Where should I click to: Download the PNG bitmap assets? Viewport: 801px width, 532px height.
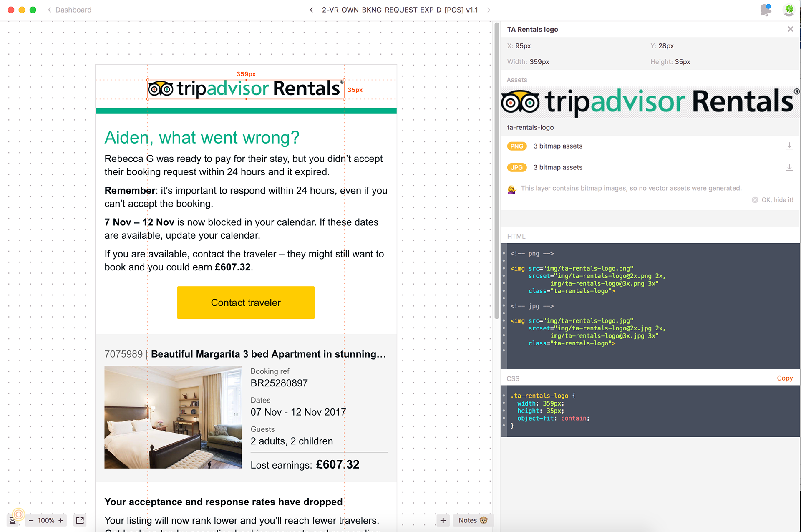pos(789,146)
